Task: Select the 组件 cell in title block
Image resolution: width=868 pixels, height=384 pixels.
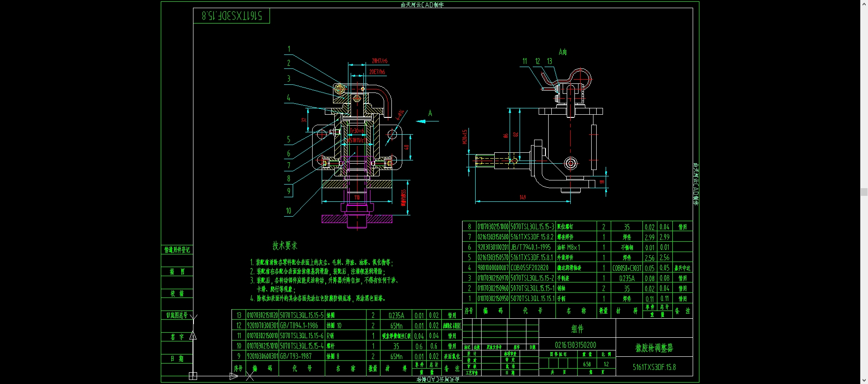Action: click(x=577, y=329)
